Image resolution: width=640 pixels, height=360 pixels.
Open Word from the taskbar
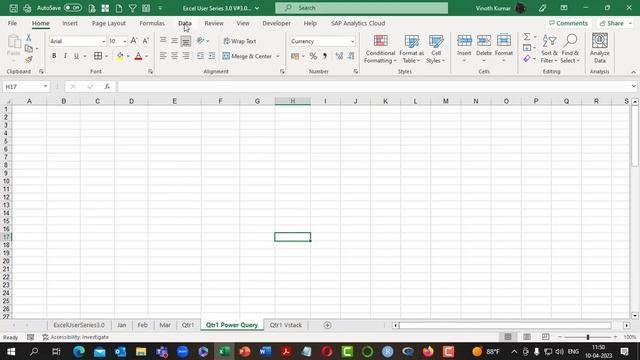click(265, 351)
